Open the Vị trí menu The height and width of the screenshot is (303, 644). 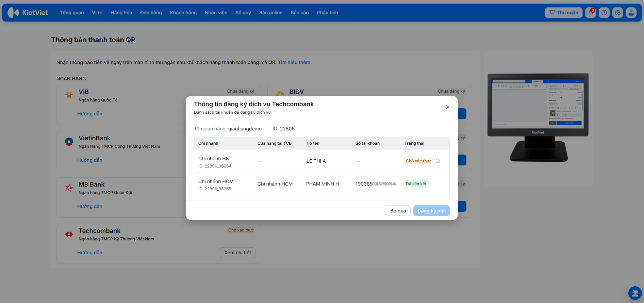pyautogui.click(x=97, y=13)
